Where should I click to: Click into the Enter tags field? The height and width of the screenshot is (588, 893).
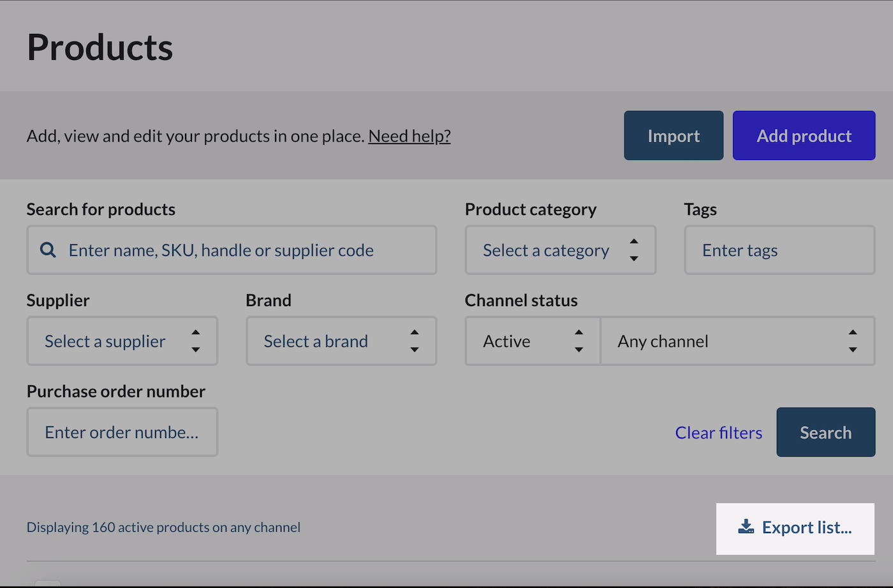tap(779, 250)
